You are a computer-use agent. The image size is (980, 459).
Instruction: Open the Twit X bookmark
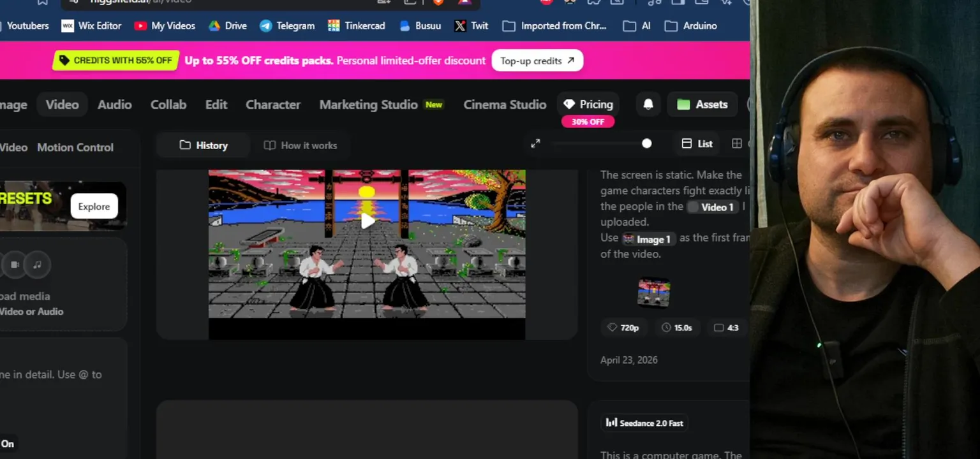coord(471,26)
